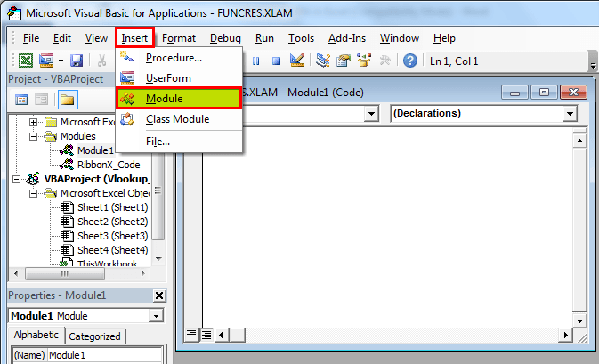Click View Object icon in Project panel
The height and width of the screenshot is (364, 599).
[41, 100]
